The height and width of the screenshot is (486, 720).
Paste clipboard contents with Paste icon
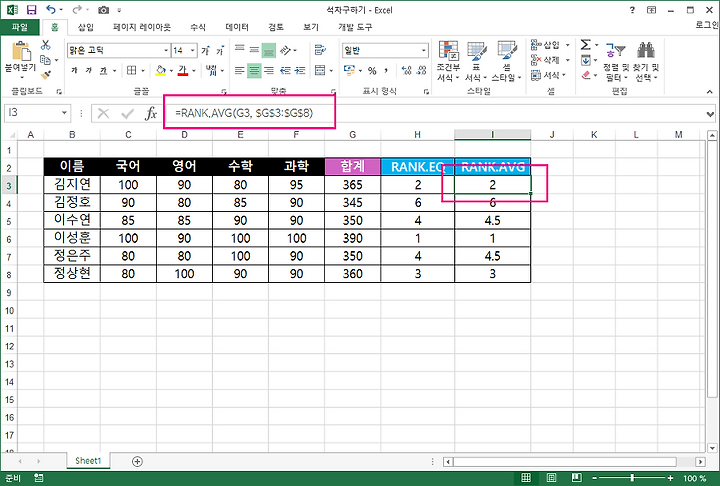coord(21,51)
